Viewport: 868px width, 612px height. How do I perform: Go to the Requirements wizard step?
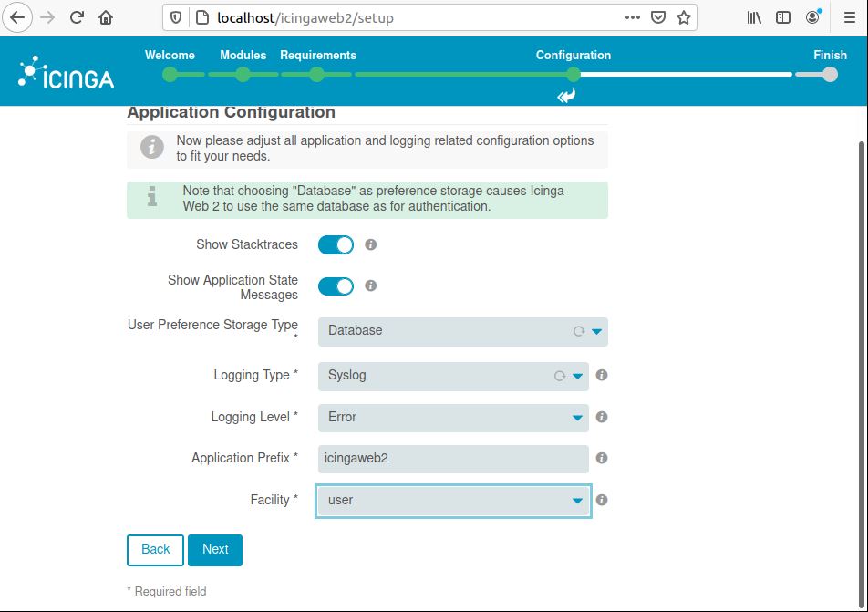(316, 74)
